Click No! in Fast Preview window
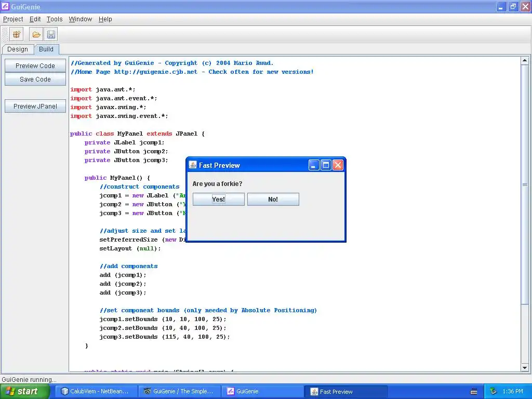Image resolution: width=532 pixels, height=399 pixels. pyautogui.click(x=273, y=199)
